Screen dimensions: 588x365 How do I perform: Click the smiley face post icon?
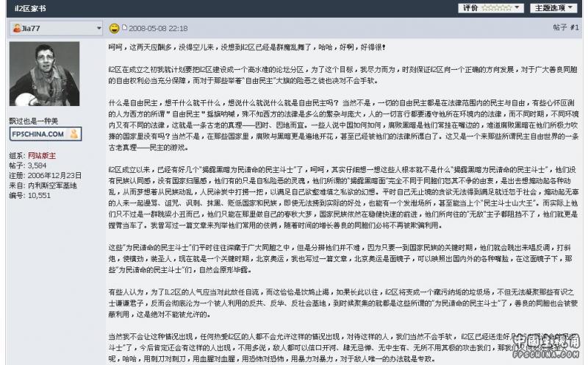(x=115, y=28)
